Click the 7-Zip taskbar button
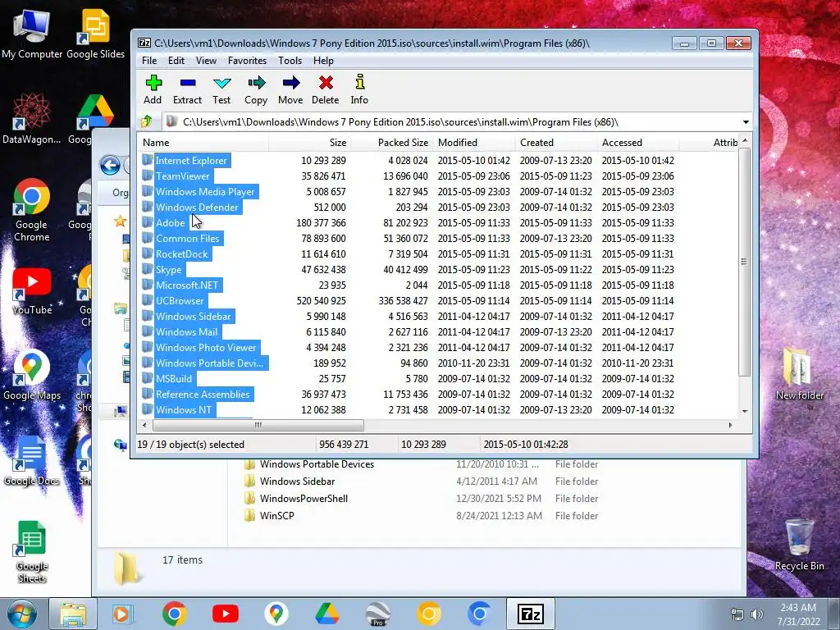This screenshot has width=840, height=630. (x=531, y=614)
